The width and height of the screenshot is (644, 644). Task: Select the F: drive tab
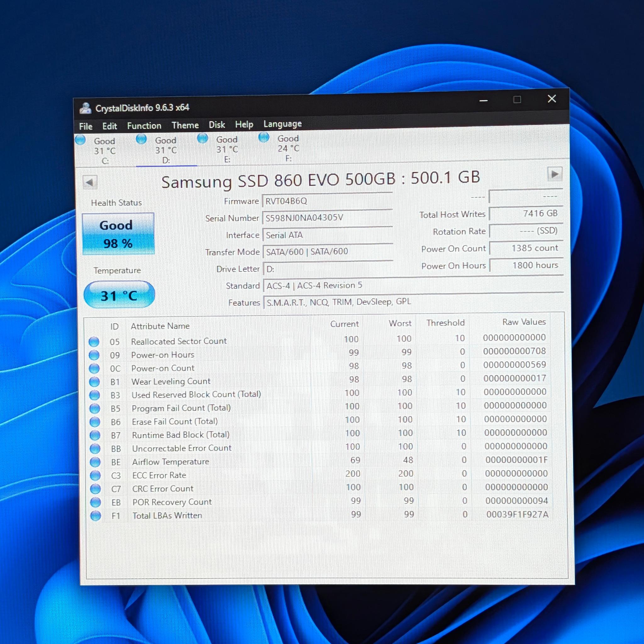pos(288,148)
